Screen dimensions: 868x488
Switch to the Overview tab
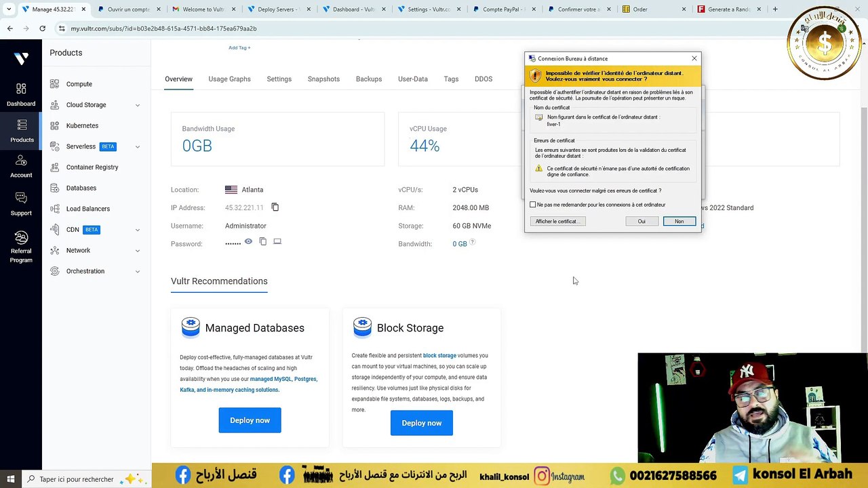[x=178, y=79]
